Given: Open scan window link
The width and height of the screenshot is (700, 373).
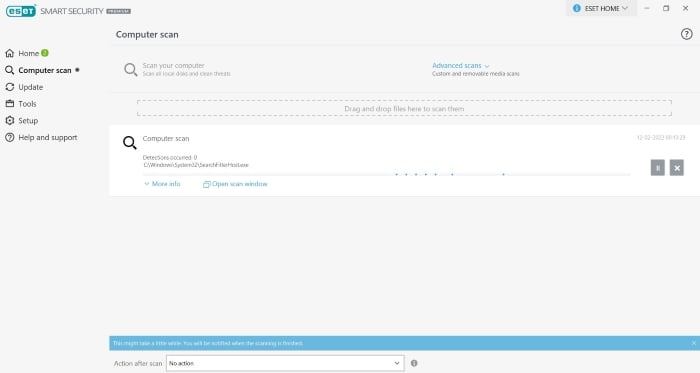Looking at the screenshot, I should [x=235, y=184].
